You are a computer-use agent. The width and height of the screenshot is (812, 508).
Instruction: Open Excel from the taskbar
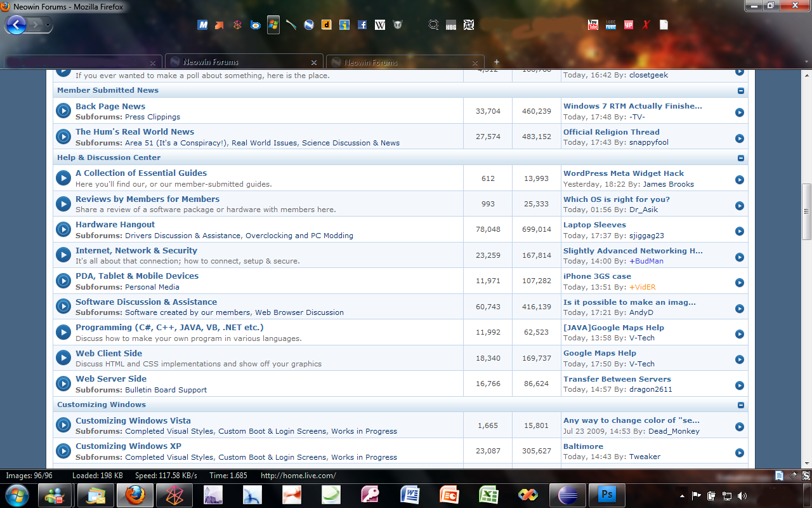click(x=488, y=494)
